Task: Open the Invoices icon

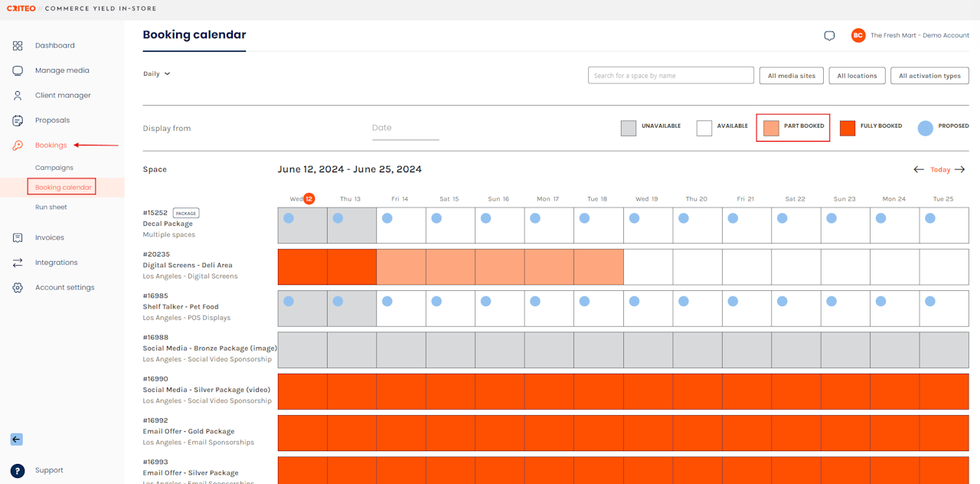Action: click(18, 237)
